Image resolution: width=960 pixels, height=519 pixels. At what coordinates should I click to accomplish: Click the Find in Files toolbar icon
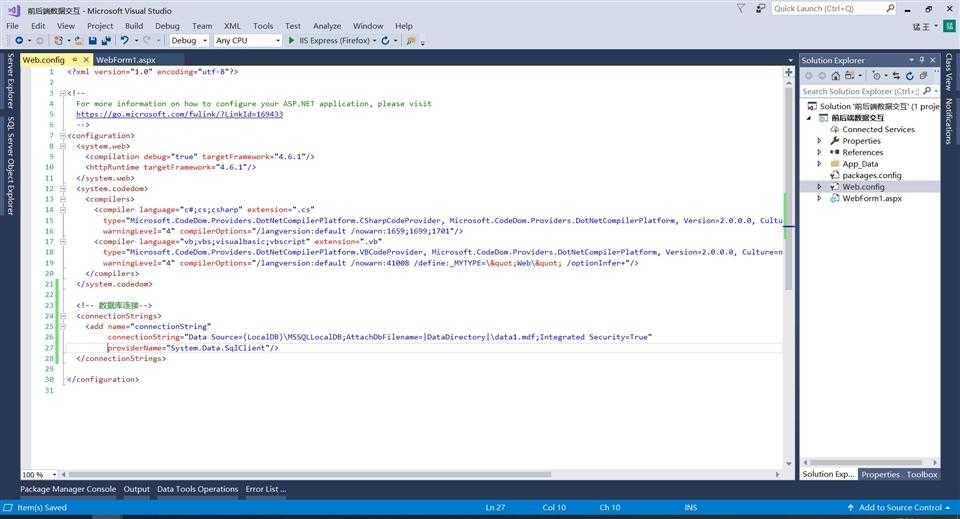point(411,40)
